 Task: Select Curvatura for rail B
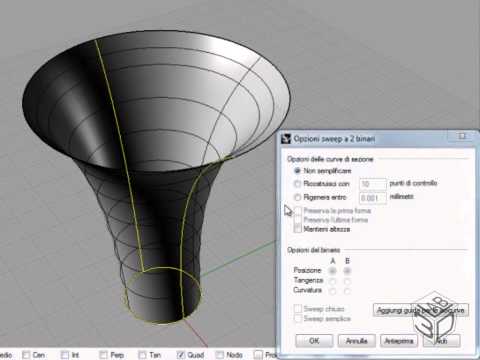coord(347,291)
